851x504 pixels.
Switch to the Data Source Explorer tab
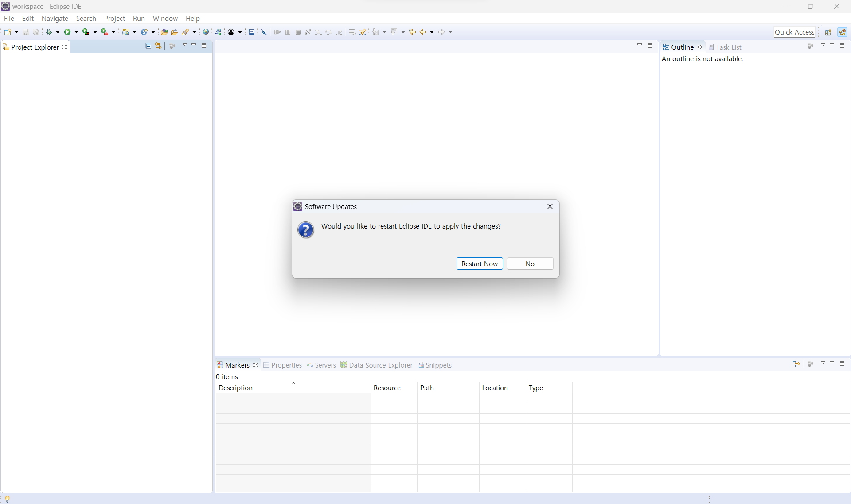coord(376,365)
